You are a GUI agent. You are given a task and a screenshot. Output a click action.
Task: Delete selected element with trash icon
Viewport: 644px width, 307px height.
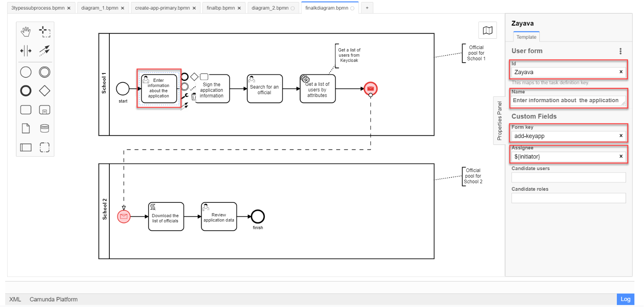click(x=194, y=97)
